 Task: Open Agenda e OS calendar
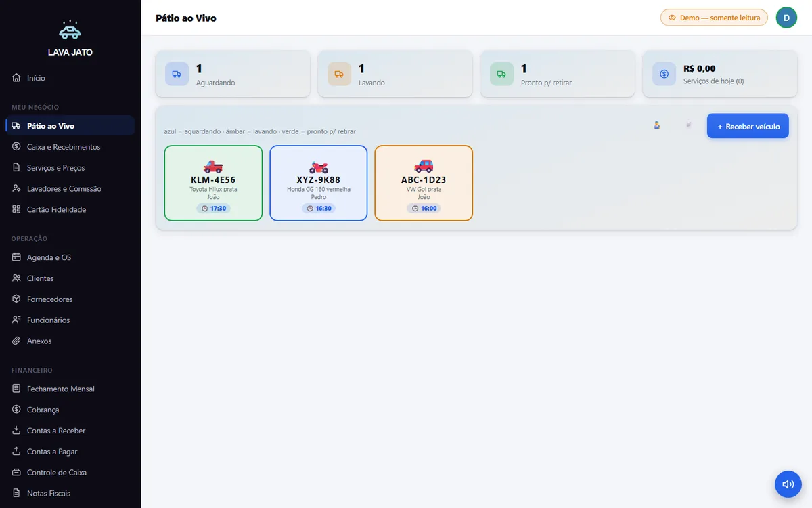[70, 258]
